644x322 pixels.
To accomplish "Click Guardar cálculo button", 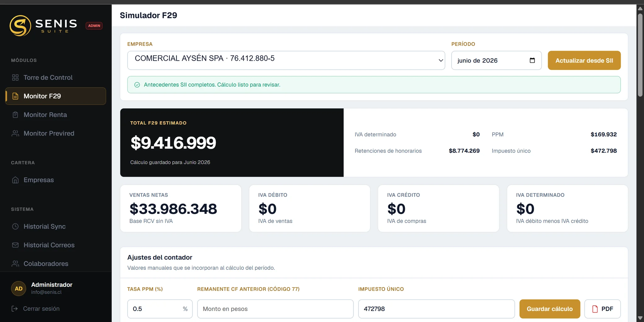I will pos(550,309).
